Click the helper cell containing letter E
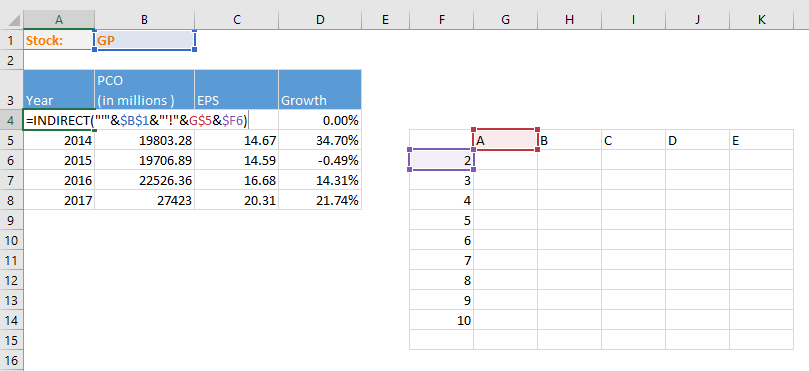 762,140
